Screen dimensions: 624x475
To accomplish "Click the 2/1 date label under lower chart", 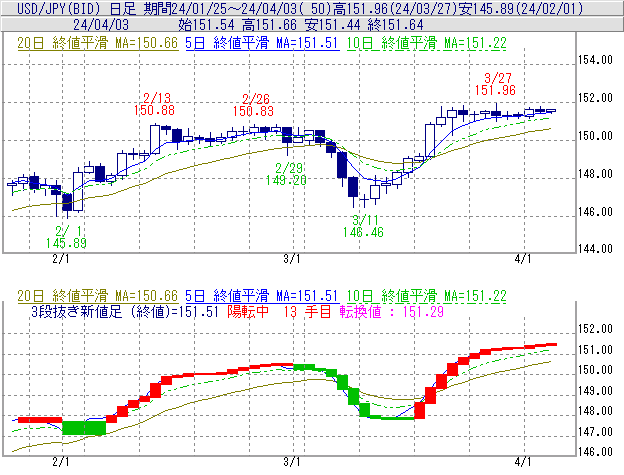I will pos(60,462).
